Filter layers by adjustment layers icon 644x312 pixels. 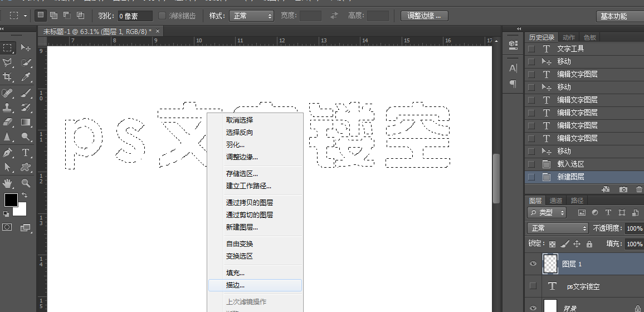[595, 213]
